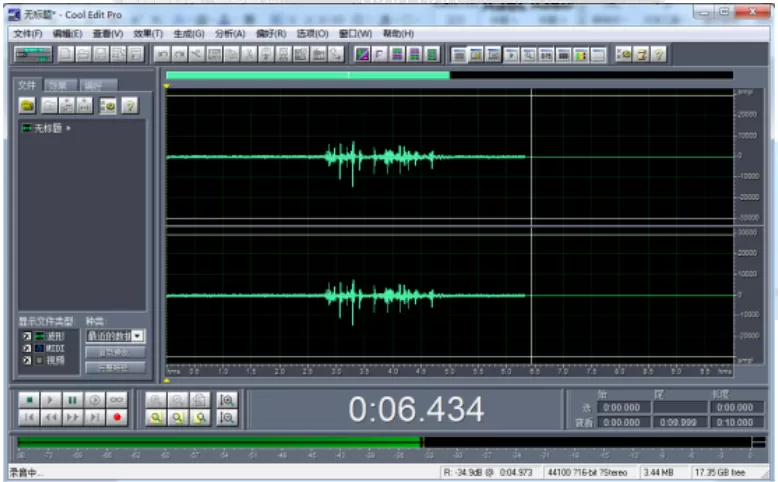Open the 偏好(R) menu
778x482 pixels.
click(271, 34)
